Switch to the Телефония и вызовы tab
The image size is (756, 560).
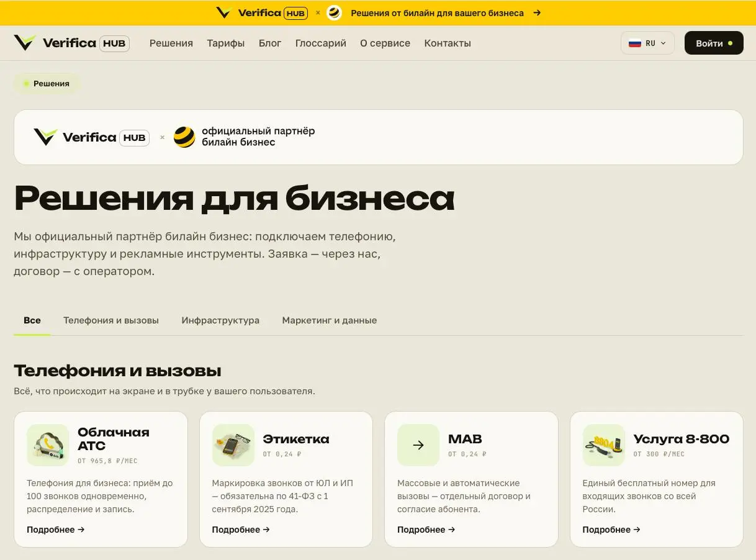[111, 320]
